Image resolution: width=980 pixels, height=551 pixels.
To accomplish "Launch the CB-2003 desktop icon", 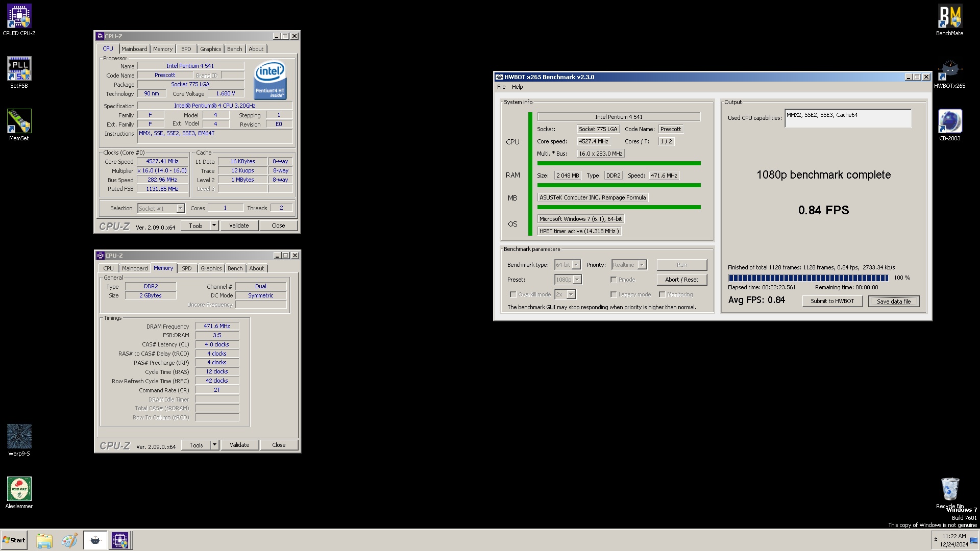I will pyautogui.click(x=949, y=125).
